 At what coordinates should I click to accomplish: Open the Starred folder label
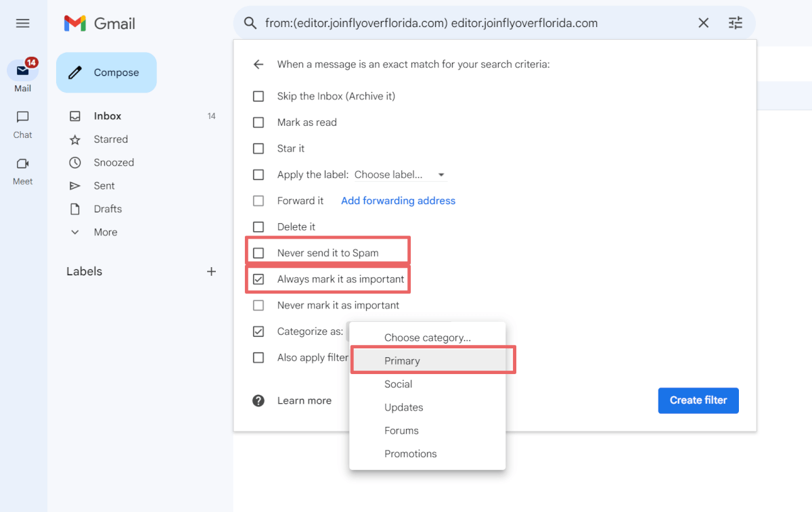click(111, 139)
